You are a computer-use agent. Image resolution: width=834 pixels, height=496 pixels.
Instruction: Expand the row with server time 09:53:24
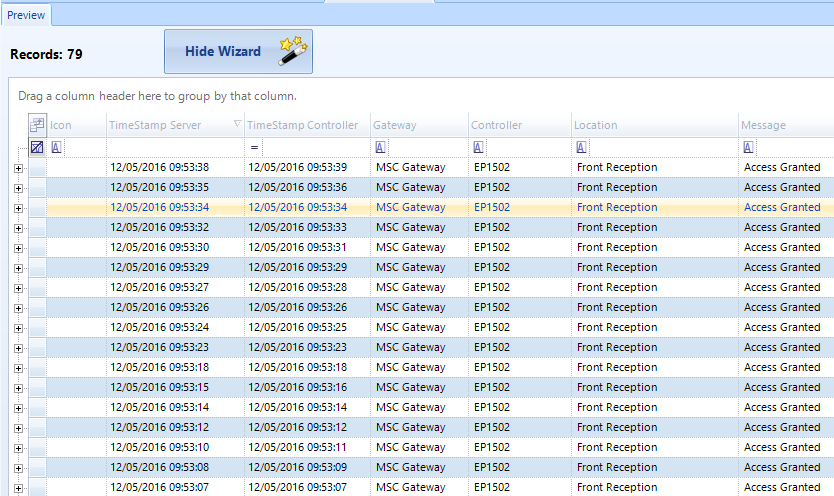point(19,329)
